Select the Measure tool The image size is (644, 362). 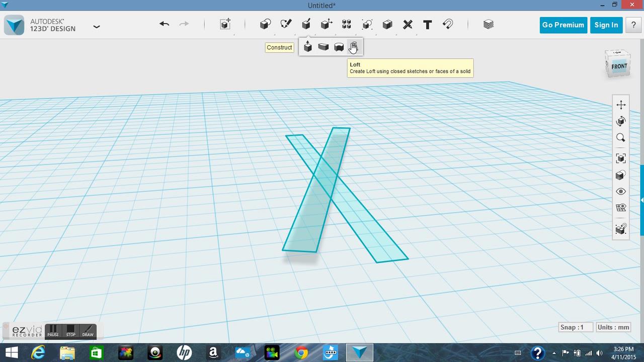[408, 24]
